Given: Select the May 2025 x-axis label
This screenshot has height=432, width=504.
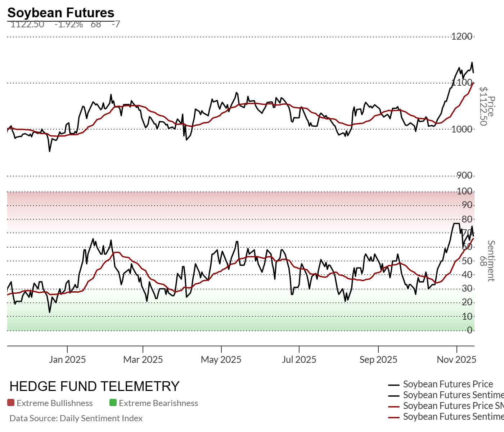Looking at the screenshot, I should coord(221,360).
